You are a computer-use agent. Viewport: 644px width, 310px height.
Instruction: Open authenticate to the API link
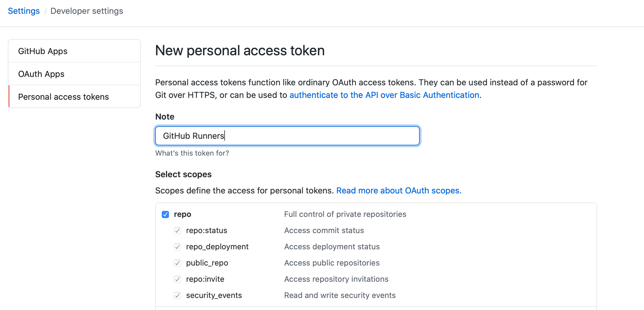(x=384, y=95)
